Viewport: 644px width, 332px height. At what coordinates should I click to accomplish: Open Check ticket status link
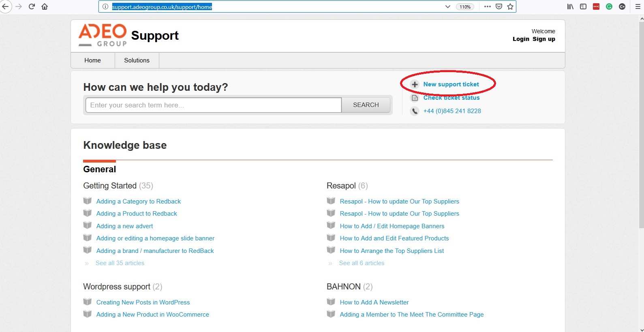[x=451, y=98]
